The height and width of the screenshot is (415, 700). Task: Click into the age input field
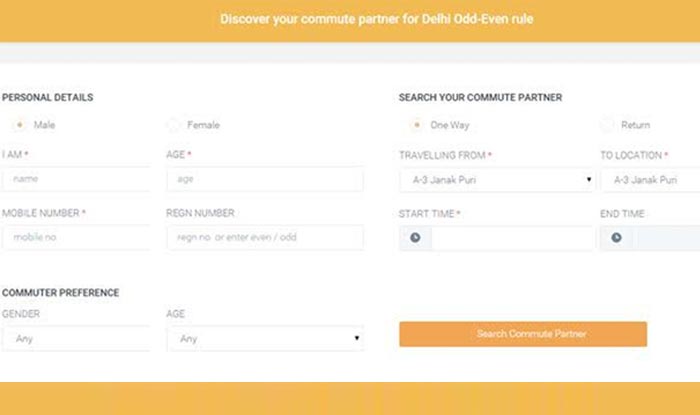(265, 179)
